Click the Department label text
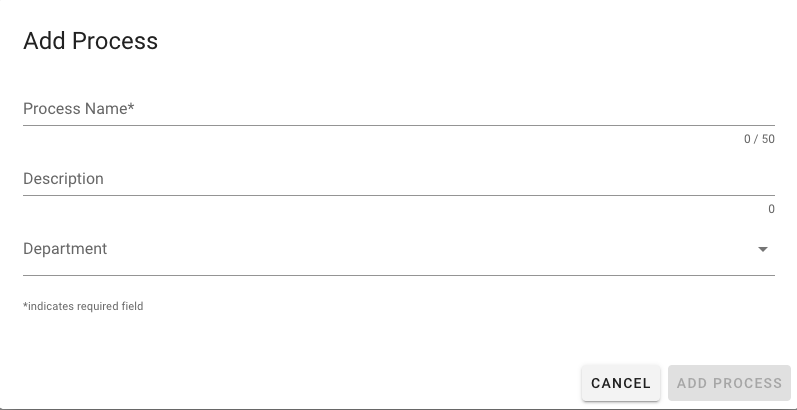797x410 pixels. pyautogui.click(x=65, y=249)
